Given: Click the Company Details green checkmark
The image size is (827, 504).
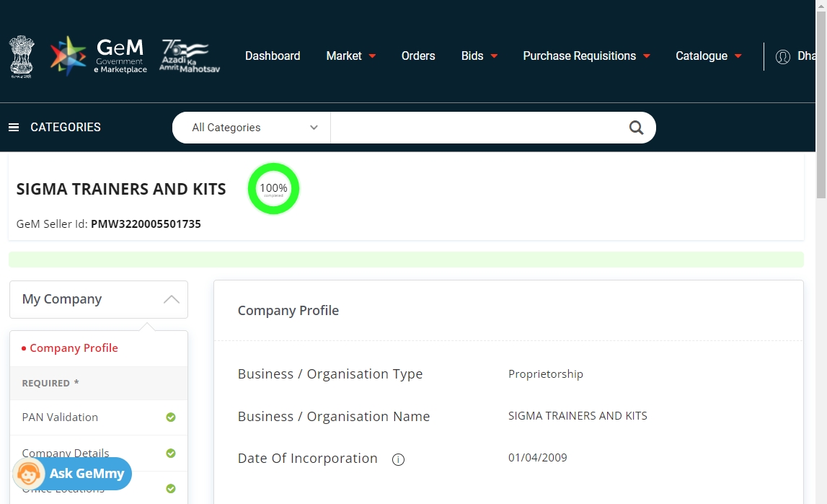Looking at the screenshot, I should [x=171, y=454].
